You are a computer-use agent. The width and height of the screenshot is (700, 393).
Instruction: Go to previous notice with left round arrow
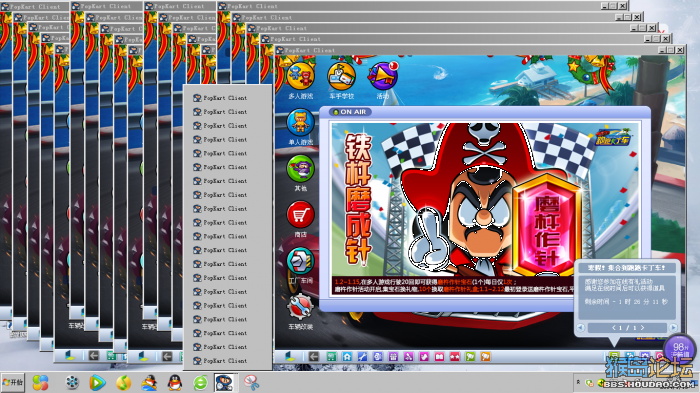click(x=580, y=328)
